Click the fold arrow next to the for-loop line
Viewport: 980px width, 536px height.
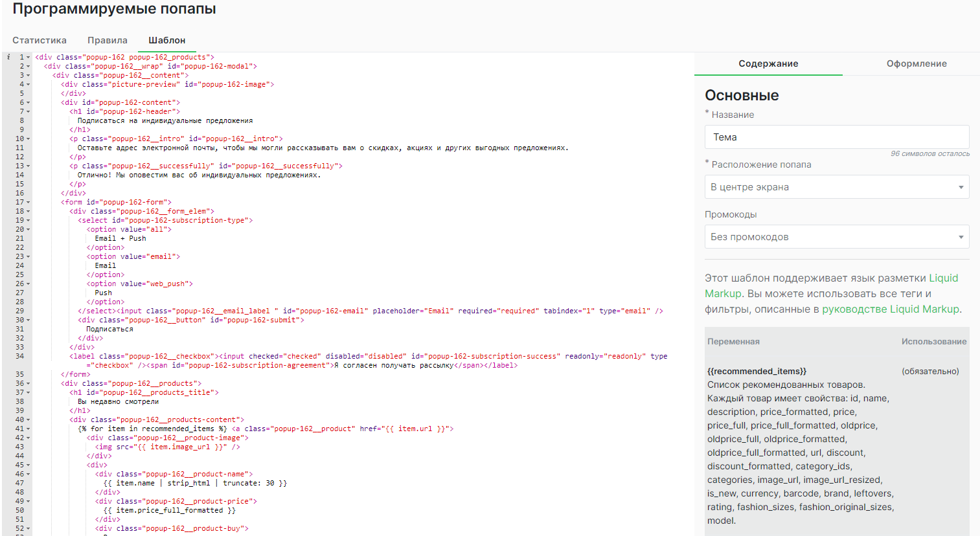(x=27, y=428)
